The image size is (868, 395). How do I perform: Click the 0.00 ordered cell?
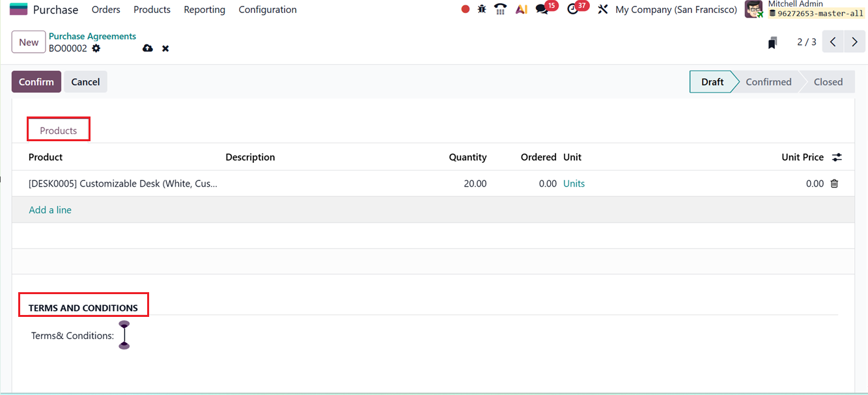coord(548,184)
